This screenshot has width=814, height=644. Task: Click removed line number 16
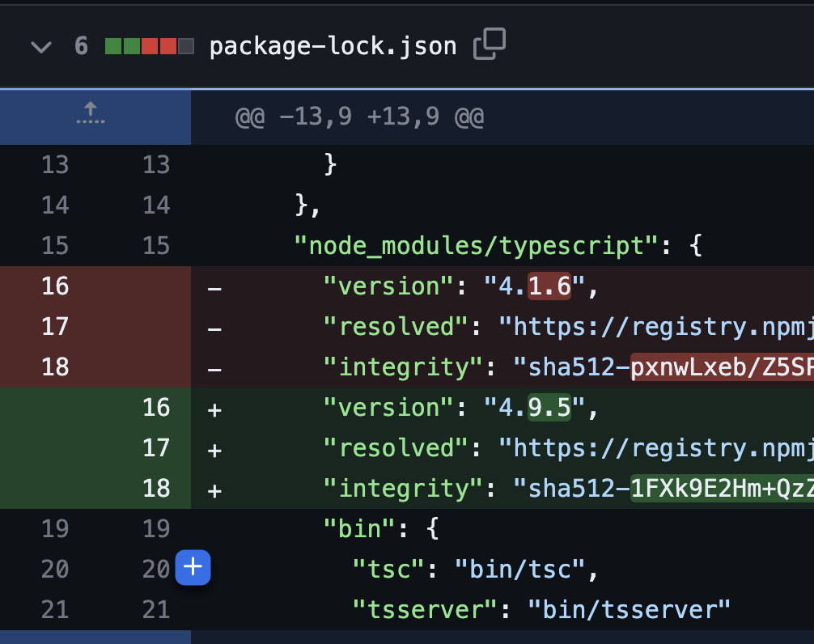coord(55,286)
